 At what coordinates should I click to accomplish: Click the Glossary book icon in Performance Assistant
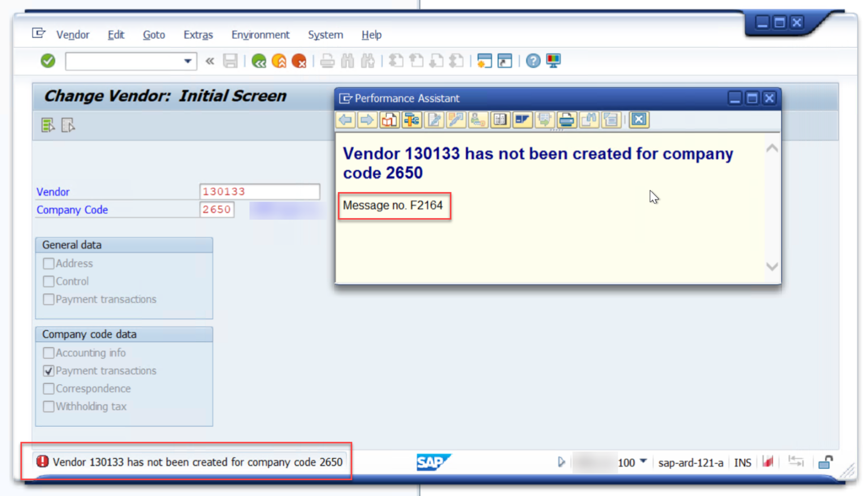500,120
